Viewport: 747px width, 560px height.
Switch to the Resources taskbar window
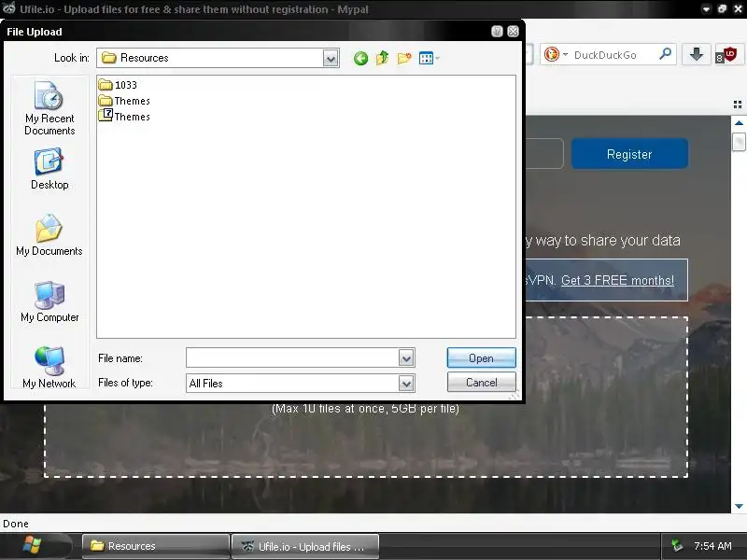(x=155, y=546)
